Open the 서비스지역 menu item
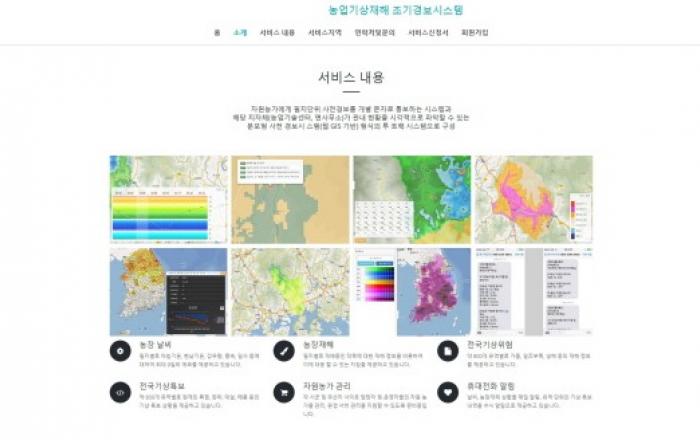This screenshot has width=700, height=440. [325, 32]
